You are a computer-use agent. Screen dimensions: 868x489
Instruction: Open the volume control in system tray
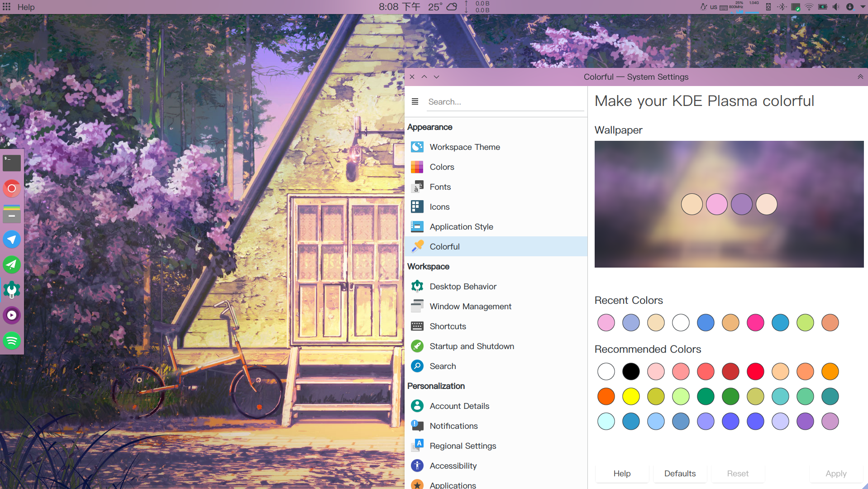coord(836,7)
